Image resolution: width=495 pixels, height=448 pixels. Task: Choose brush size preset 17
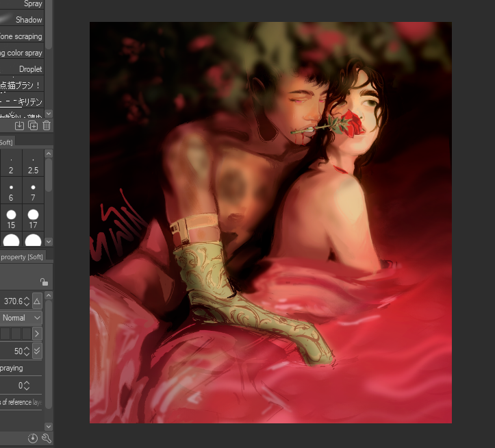click(33, 218)
